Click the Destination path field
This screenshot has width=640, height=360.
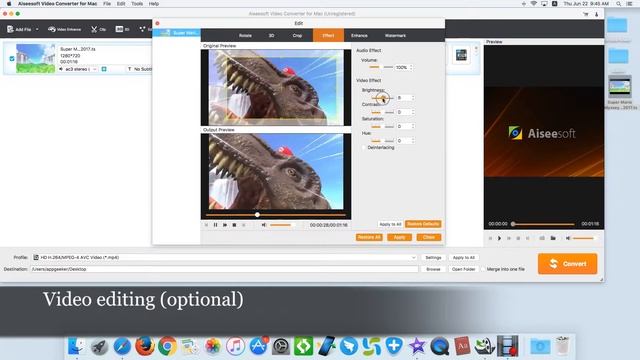pyautogui.click(x=224, y=269)
